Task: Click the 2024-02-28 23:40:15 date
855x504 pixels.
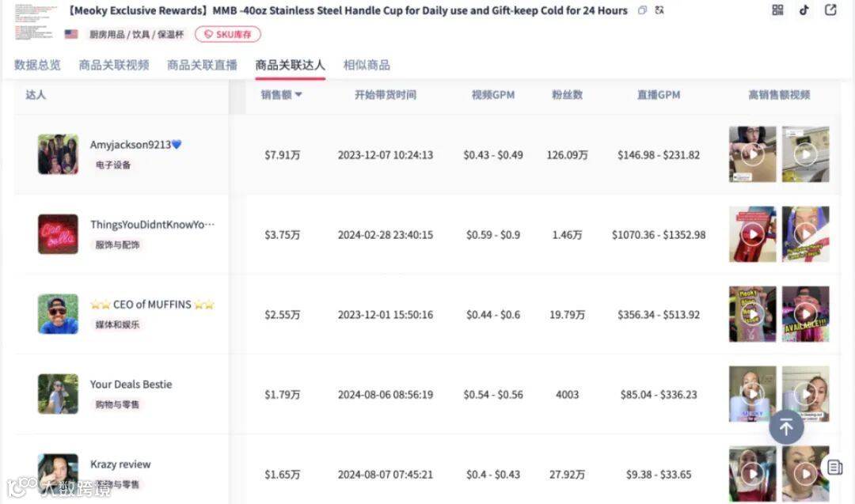Action: click(x=386, y=235)
